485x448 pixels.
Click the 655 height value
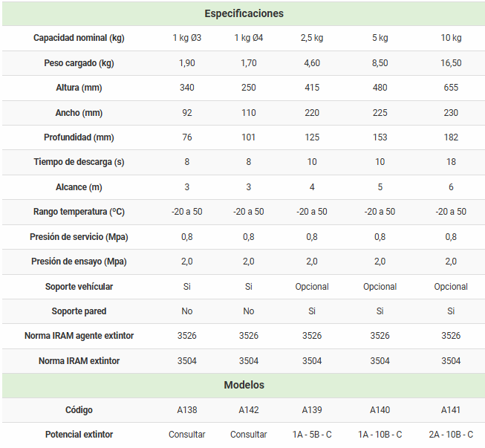[451, 88]
